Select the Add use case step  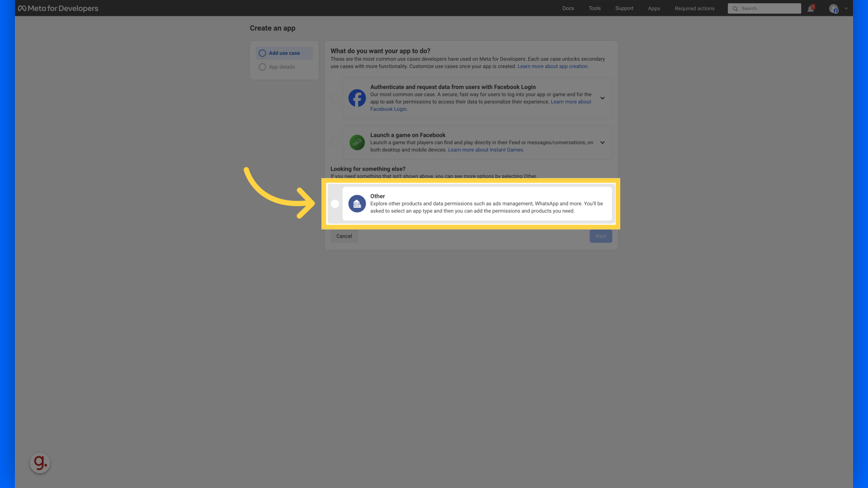pos(284,53)
